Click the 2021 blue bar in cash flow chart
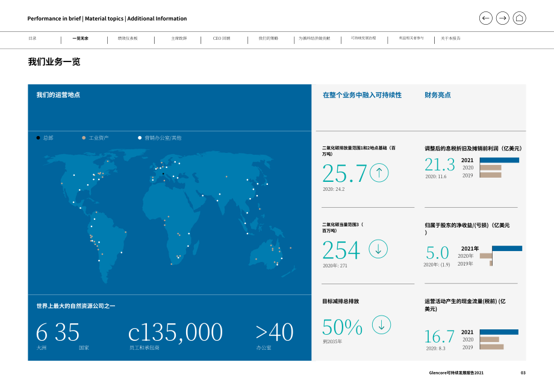The image size is (554, 392). point(499,332)
